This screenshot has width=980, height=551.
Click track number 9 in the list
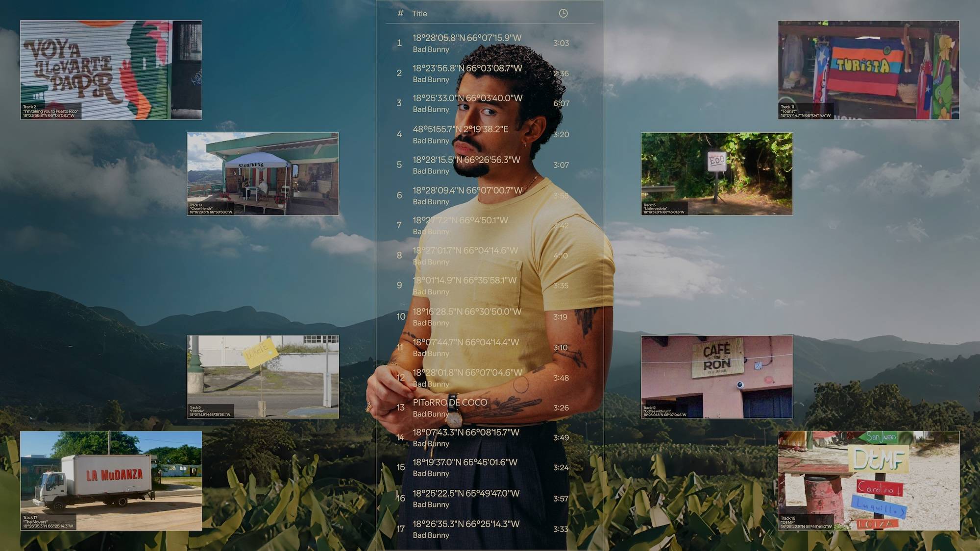pyautogui.click(x=399, y=286)
